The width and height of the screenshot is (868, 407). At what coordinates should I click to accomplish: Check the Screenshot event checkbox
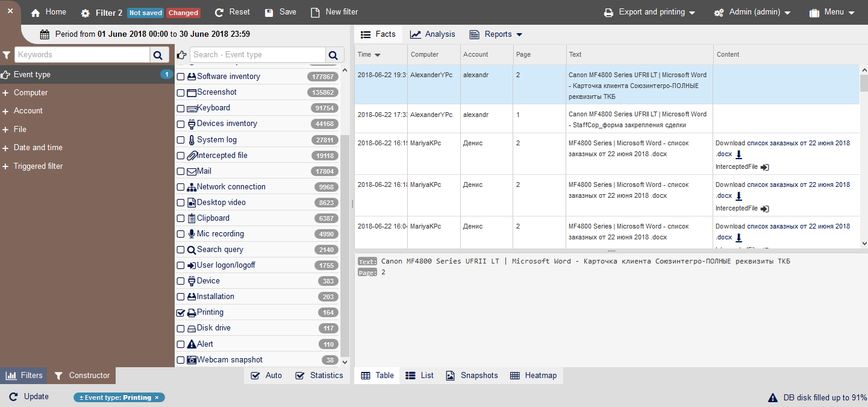(x=181, y=93)
